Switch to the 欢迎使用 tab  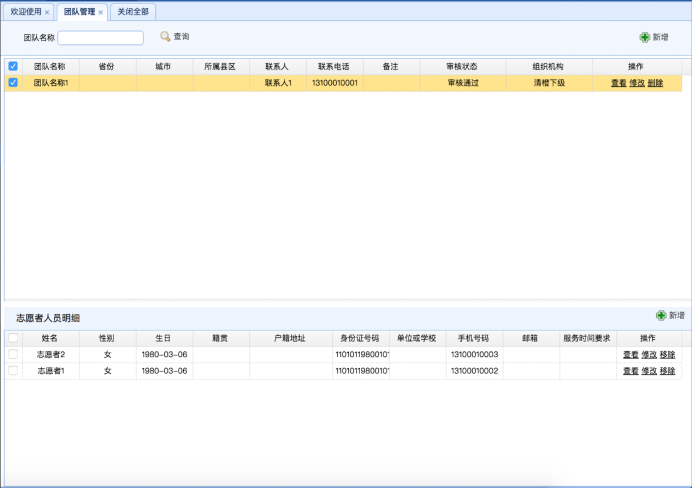pyautogui.click(x=25, y=12)
